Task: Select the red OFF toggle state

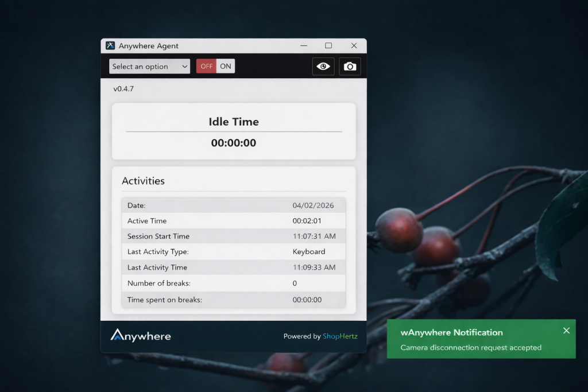Action: tap(206, 67)
